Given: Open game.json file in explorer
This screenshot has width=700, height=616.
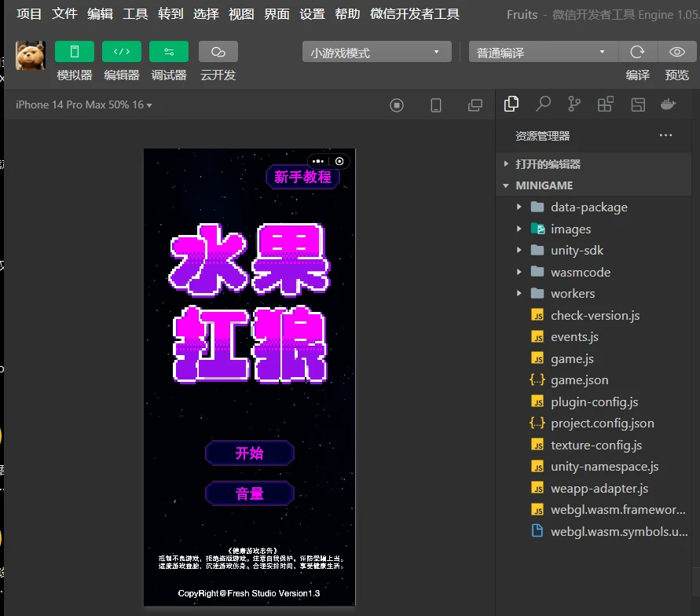Looking at the screenshot, I should pyautogui.click(x=579, y=379).
